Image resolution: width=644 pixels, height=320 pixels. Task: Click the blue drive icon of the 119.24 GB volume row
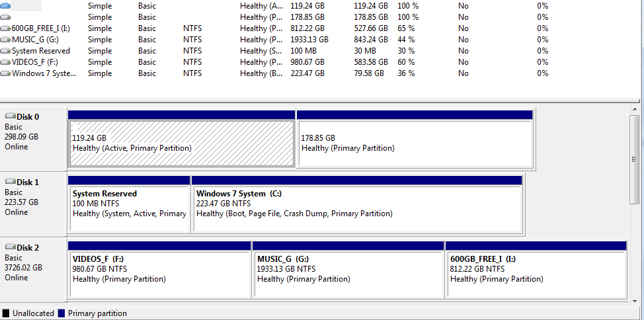pyautogui.click(x=6, y=6)
